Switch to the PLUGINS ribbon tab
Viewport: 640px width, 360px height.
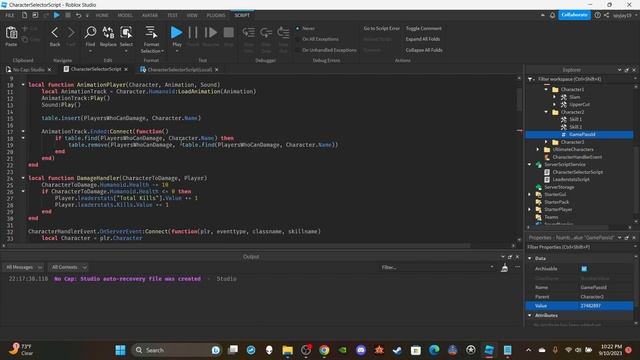pos(216,15)
